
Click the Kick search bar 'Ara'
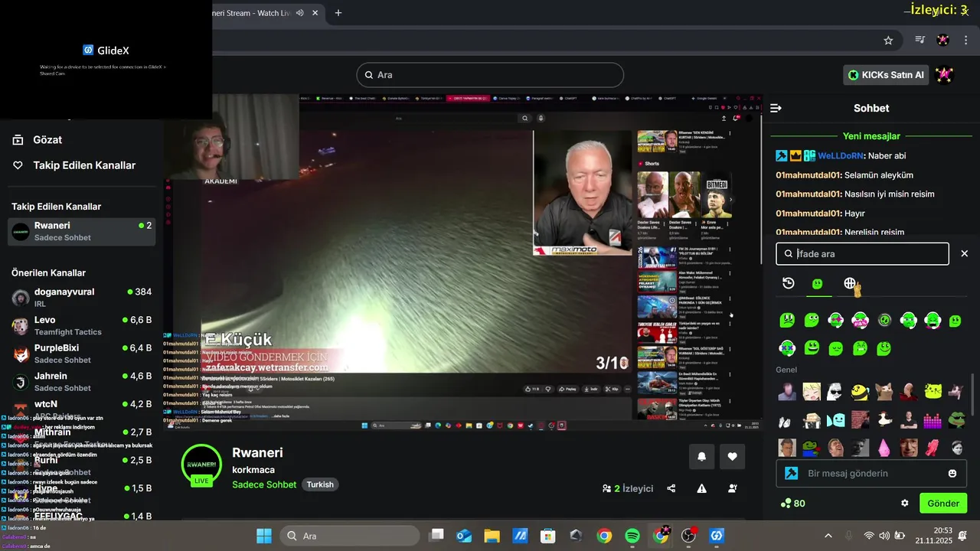pos(490,75)
